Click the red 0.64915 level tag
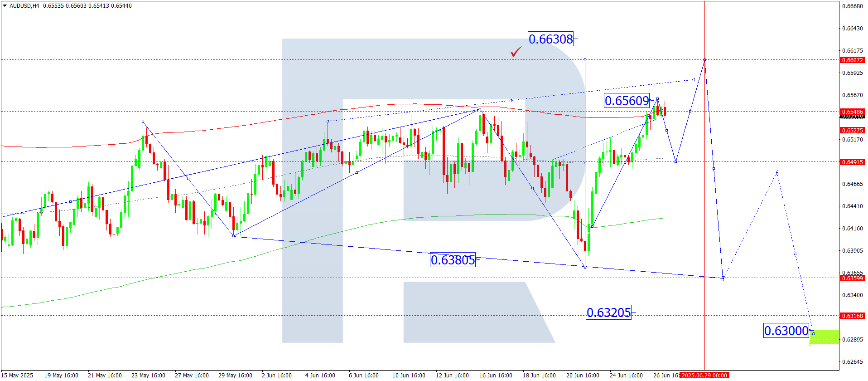 pyautogui.click(x=852, y=162)
